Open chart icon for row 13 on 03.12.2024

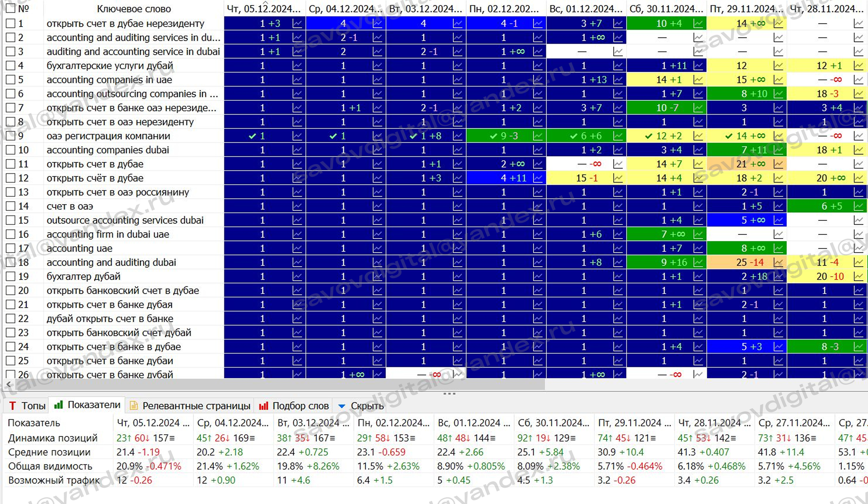(458, 192)
